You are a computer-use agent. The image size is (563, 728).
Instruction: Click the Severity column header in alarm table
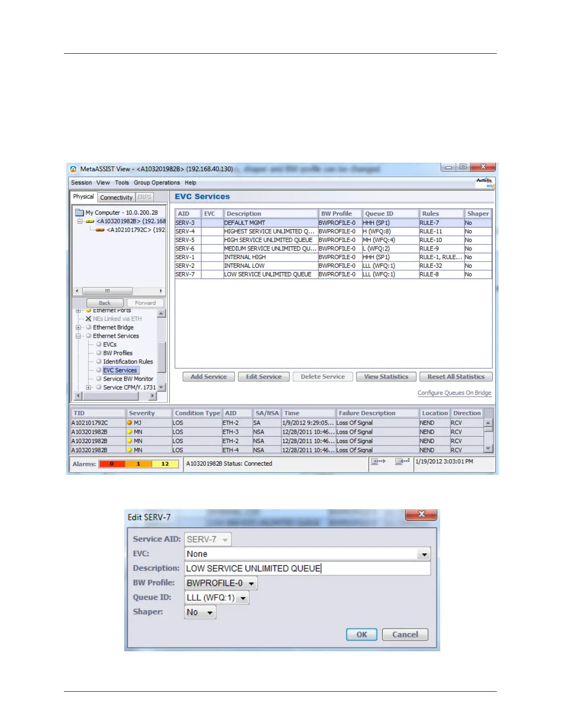pyautogui.click(x=149, y=413)
